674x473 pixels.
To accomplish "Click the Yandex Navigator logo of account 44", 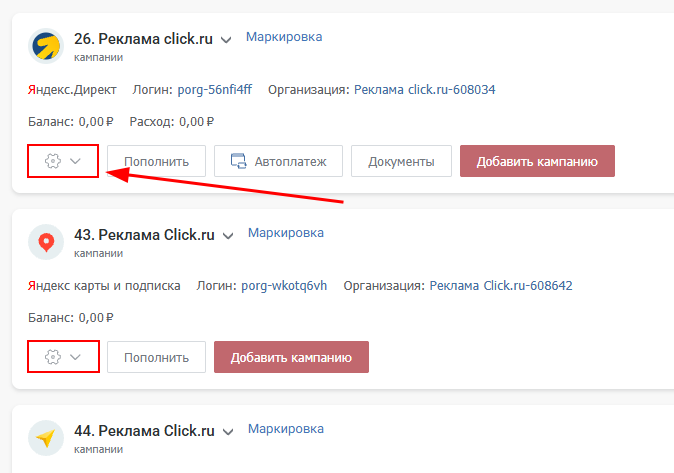I will coord(46,438).
